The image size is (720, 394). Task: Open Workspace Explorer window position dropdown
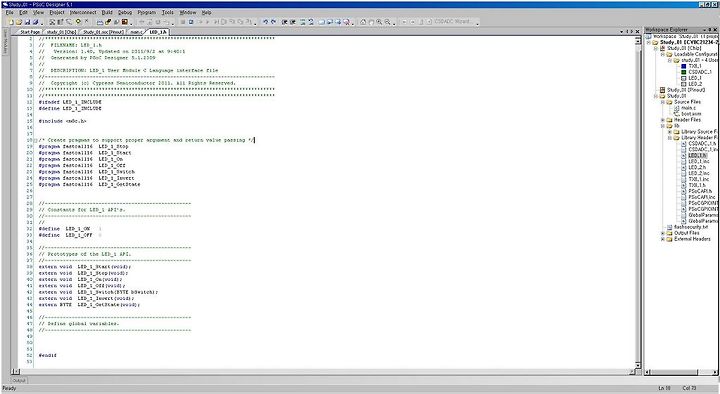point(704,30)
